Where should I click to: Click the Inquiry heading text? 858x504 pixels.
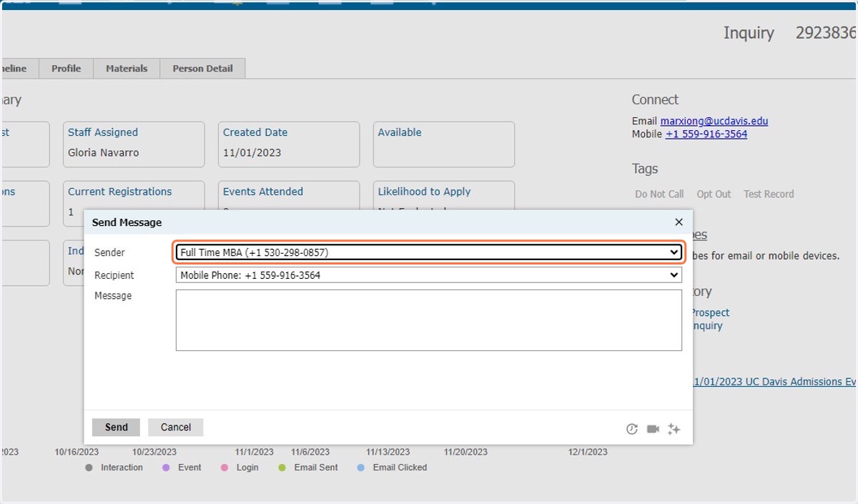tap(749, 33)
